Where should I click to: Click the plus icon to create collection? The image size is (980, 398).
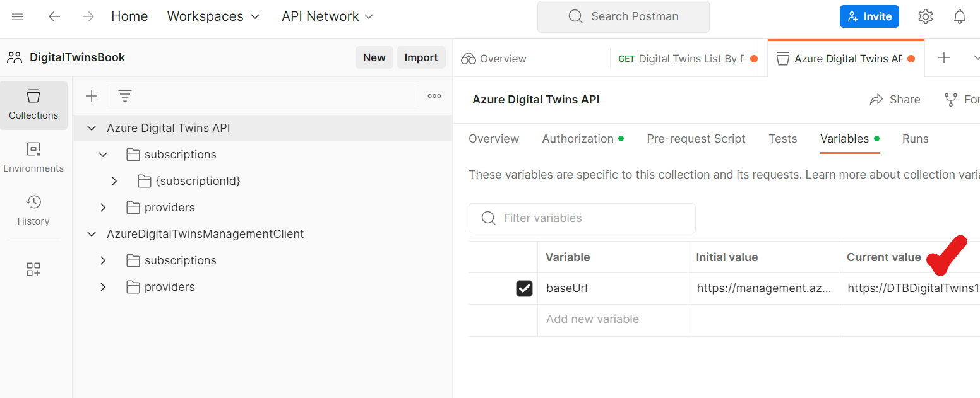92,96
